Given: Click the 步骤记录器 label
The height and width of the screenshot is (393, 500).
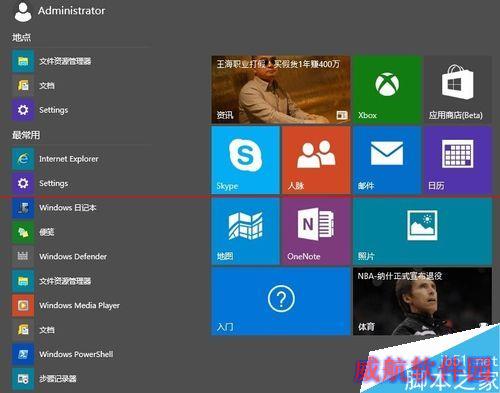Looking at the screenshot, I should coord(58,379).
